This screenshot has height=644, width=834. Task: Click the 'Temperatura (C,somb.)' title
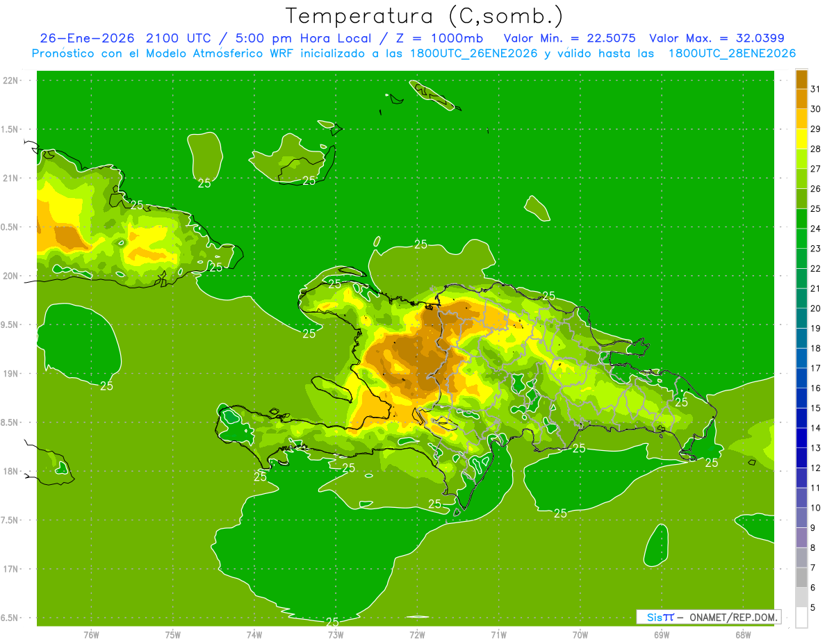click(425, 16)
